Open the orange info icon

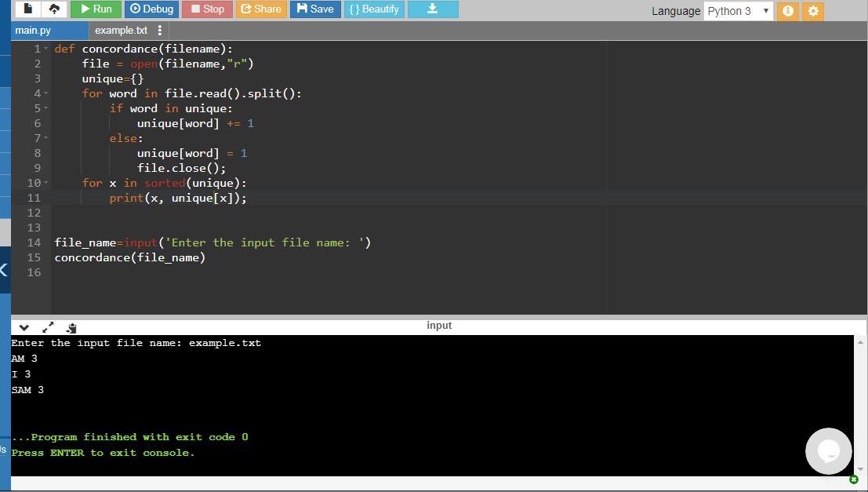[790, 11]
